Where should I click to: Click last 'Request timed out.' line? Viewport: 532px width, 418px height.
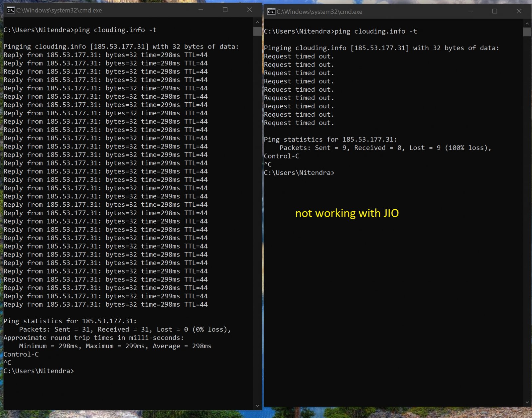299,123
